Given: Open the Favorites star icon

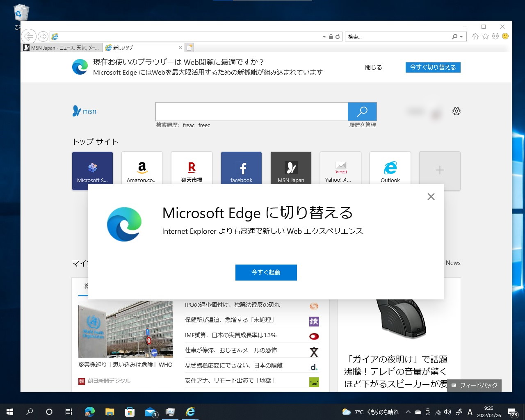Looking at the screenshot, I should [485, 37].
